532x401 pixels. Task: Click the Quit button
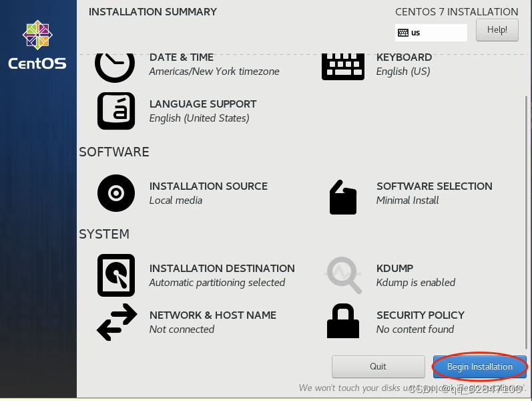pyautogui.click(x=378, y=367)
